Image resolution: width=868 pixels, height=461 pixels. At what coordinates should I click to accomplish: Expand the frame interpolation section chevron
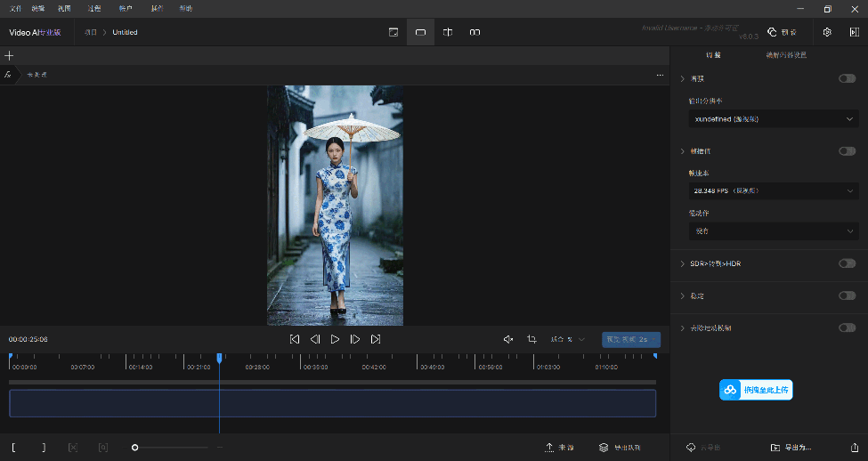[x=683, y=151]
